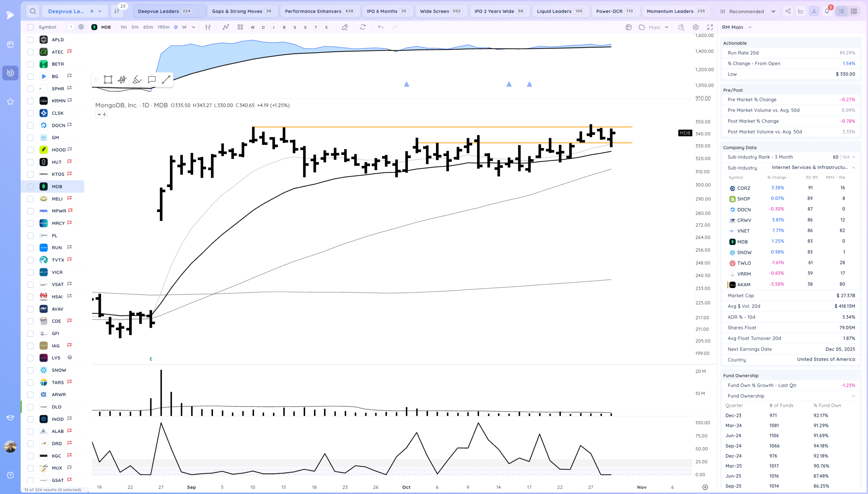Open the chart type bars icon
868x494 pixels.
click(x=208, y=27)
